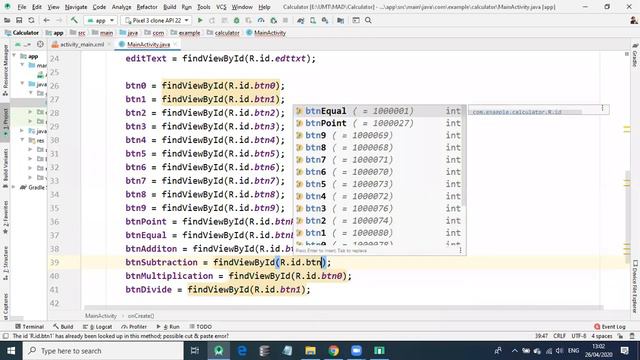The height and width of the screenshot is (360, 640).
Task: Open the Refactor menu
Action: (147, 7)
